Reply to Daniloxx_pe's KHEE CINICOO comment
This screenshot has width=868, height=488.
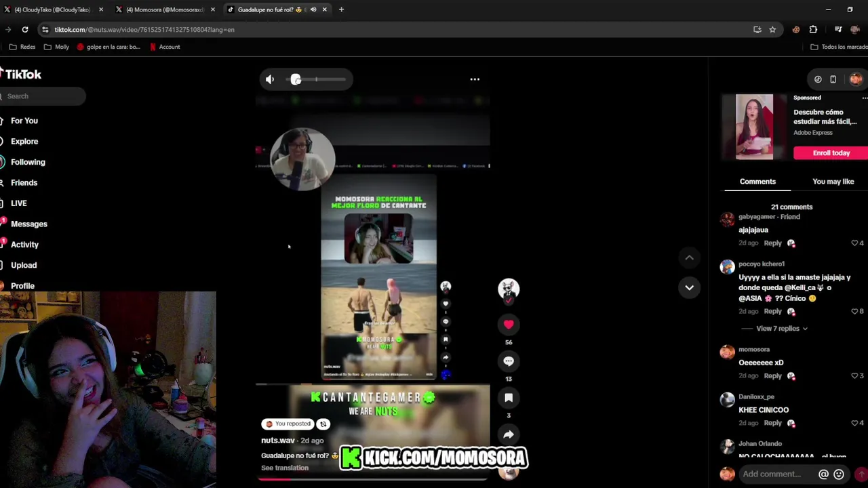772,424
